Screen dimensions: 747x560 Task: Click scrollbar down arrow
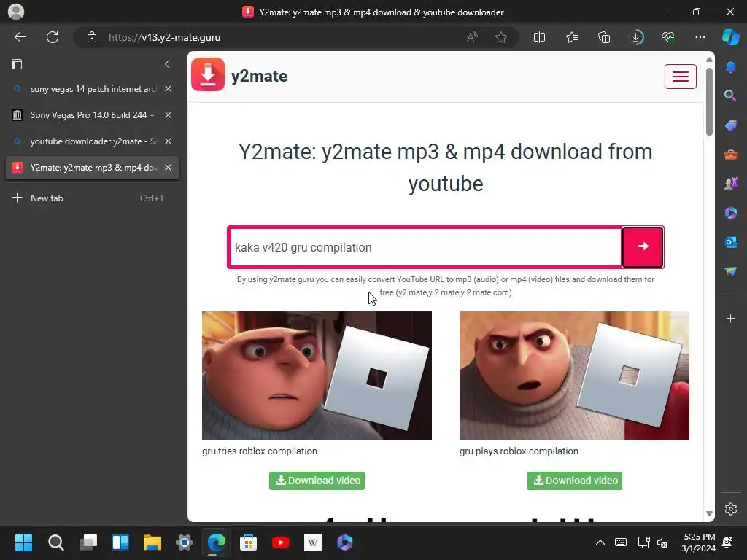(709, 514)
